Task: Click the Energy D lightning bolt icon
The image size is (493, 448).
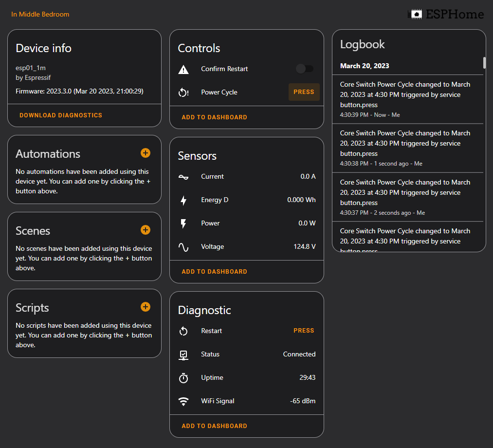Action: point(183,200)
